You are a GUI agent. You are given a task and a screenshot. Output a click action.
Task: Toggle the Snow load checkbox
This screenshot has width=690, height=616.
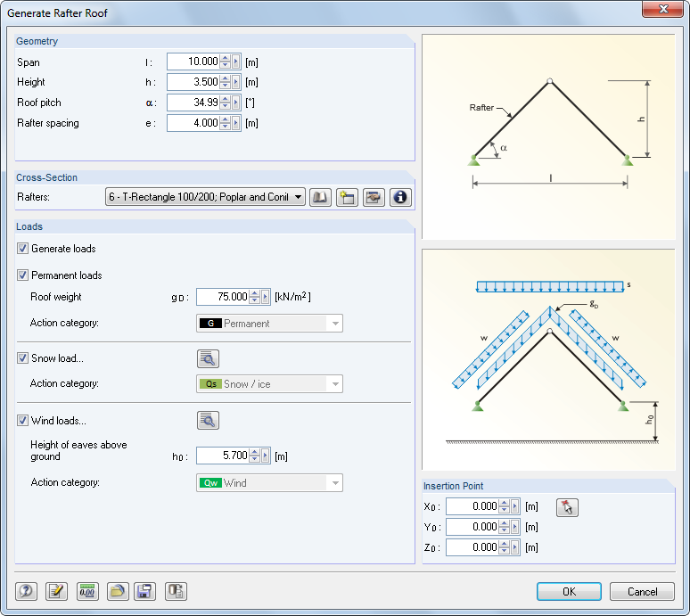[x=22, y=358]
